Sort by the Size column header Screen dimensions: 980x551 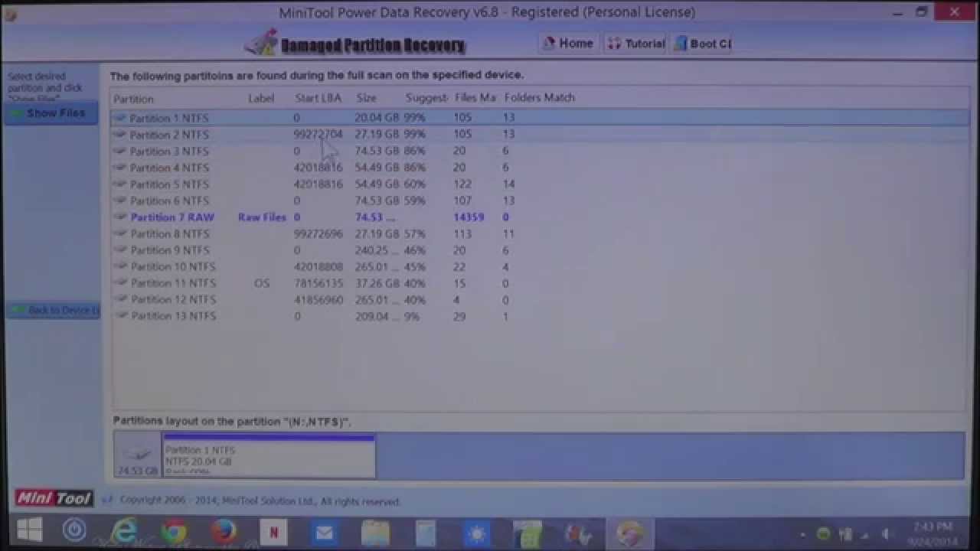tap(366, 98)
